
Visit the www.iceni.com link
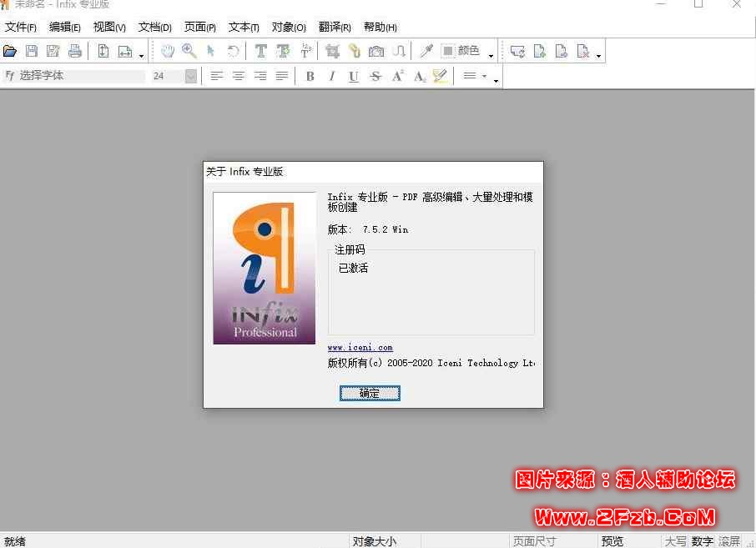[359, 348]
